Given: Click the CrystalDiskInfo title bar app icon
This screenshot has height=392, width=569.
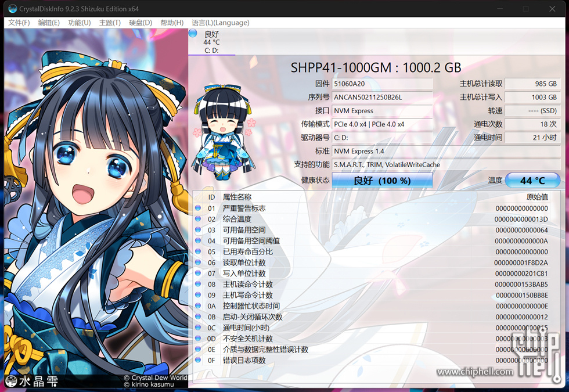Looking at the screenshot, I should tap(12, 9).
